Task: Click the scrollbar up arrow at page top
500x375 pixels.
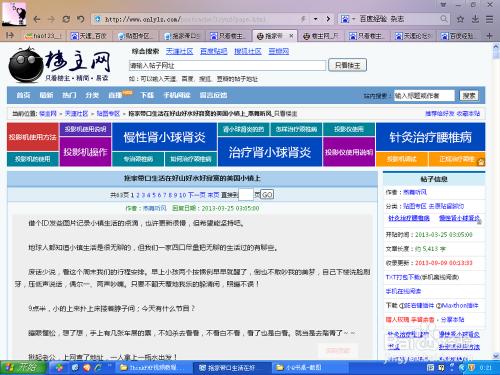Action: (x=496, y=47)
